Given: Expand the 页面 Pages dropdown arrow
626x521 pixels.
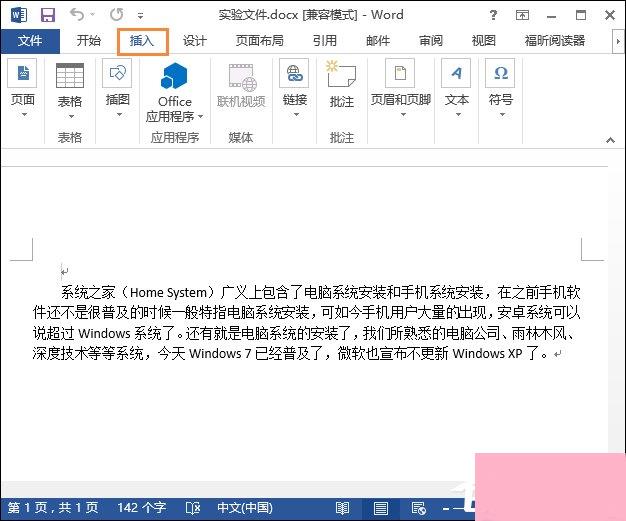Looking at the screenshot, I should (x=24, y=115).
